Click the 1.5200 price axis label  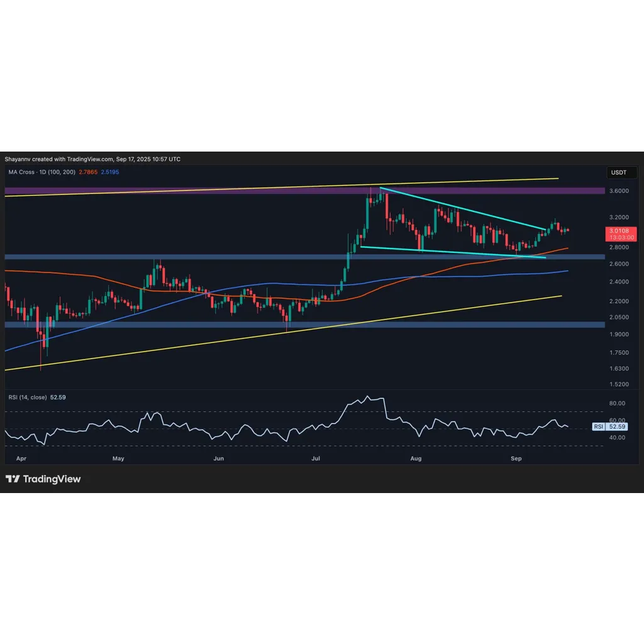point(619,384)
